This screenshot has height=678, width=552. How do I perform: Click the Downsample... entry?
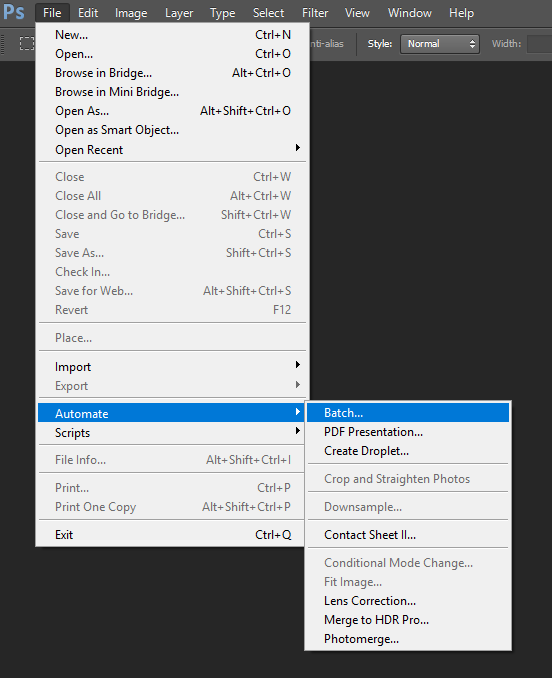click(408, 506)
